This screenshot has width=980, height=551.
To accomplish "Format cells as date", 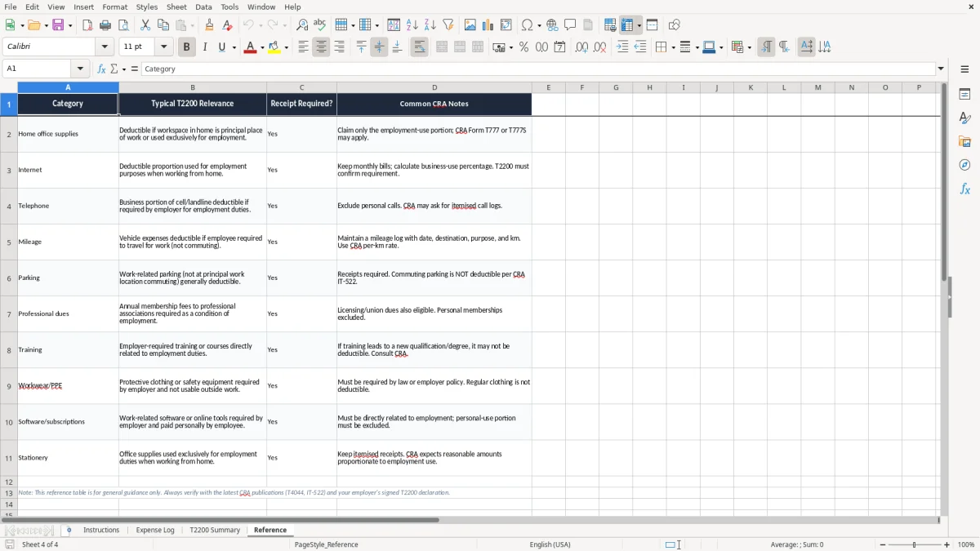I will coord(559,47).
